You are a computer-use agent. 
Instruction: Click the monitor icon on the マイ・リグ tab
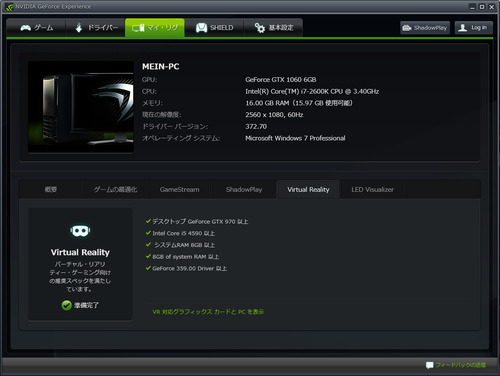coord(138,28)
